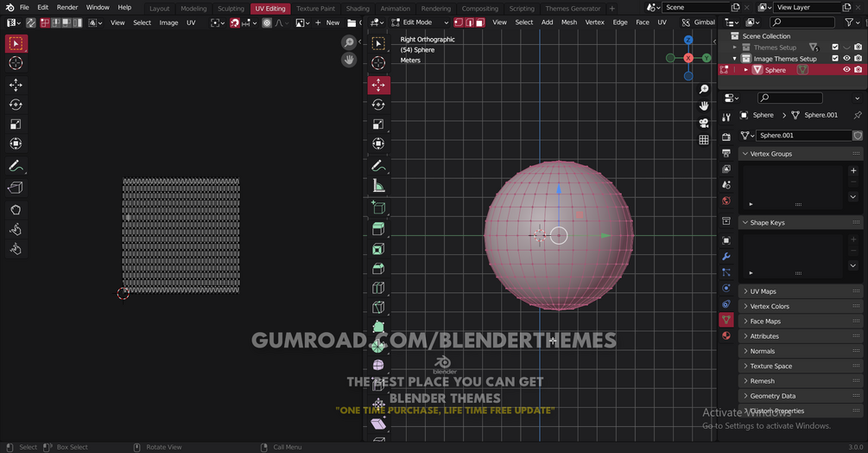Enable edge select mode in viewport

[x=470, y=22]
